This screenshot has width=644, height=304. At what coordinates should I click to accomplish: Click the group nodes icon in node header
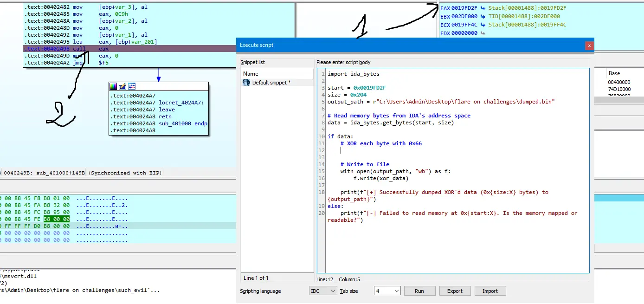pyautogui.click(x=132, y=86)
